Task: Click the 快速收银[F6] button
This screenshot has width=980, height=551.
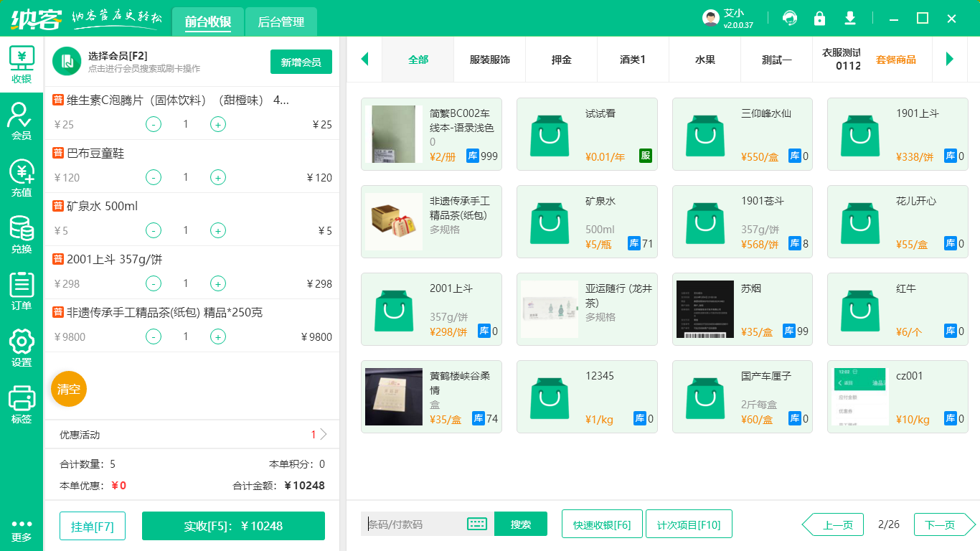Action: coord(602,524)
